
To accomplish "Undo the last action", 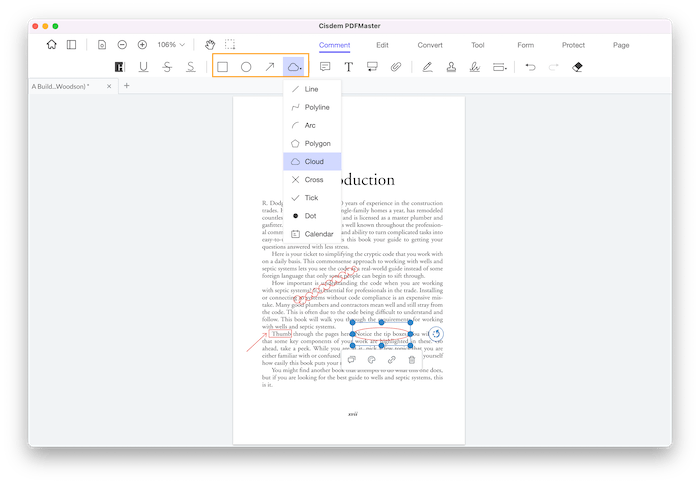I will 530,67.
